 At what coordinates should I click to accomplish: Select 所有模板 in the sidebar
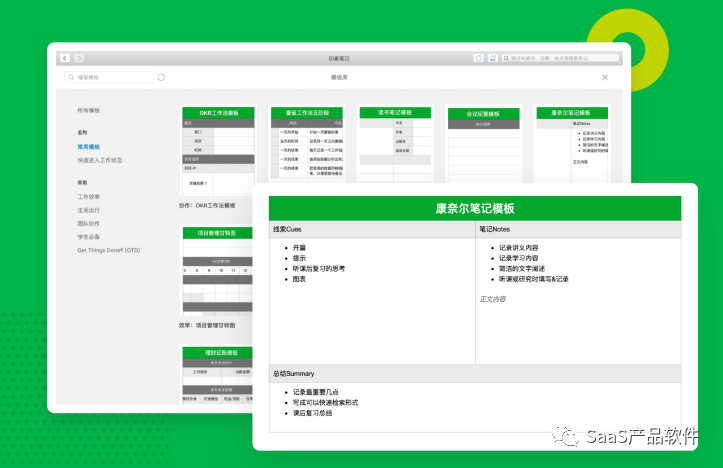coord(89,110)
